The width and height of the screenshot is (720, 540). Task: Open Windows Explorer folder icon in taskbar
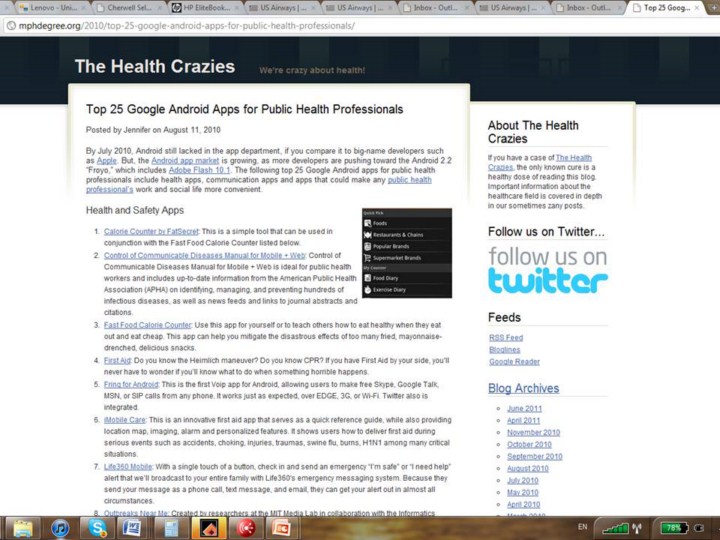click(21, 526)
